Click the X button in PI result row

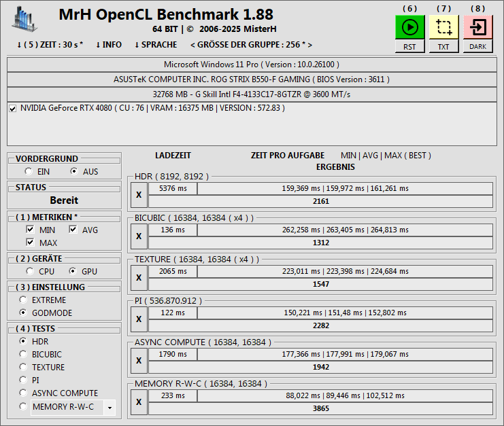(x=139, y=319)
